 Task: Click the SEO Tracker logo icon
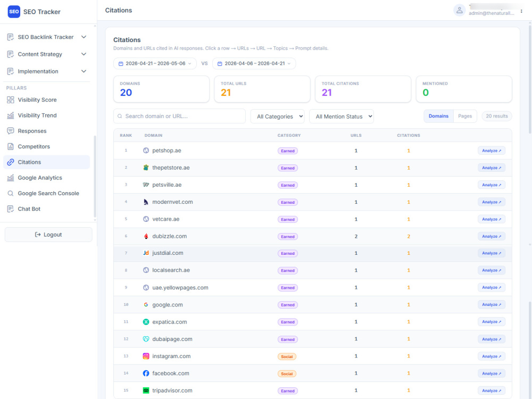(x=14, y=12)
